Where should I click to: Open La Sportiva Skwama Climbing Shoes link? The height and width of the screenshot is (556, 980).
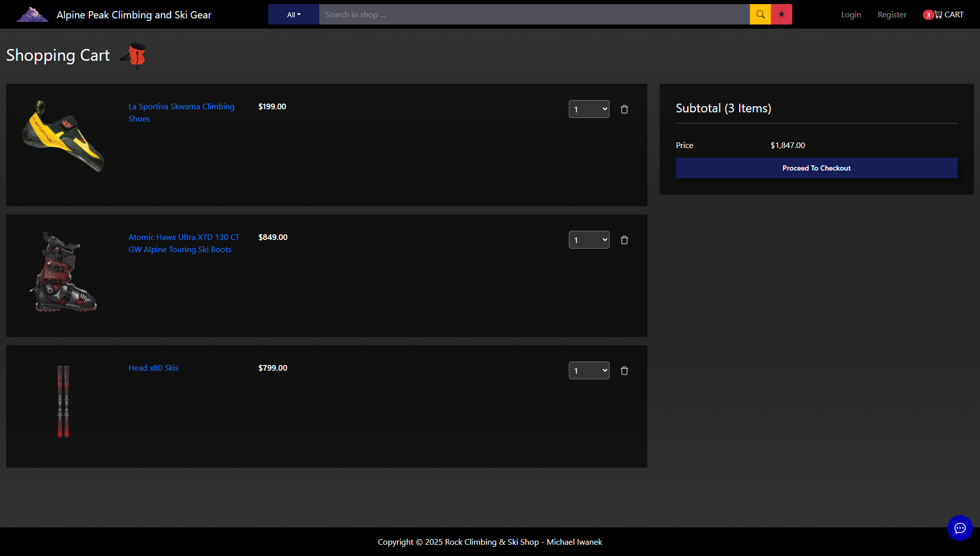tap(182, 112)
